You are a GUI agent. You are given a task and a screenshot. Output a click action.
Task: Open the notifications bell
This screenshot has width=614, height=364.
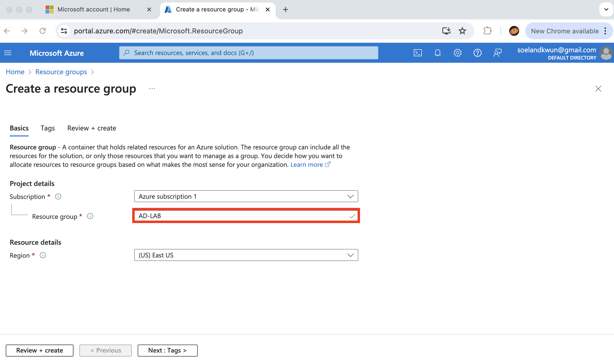click(437, 53)
